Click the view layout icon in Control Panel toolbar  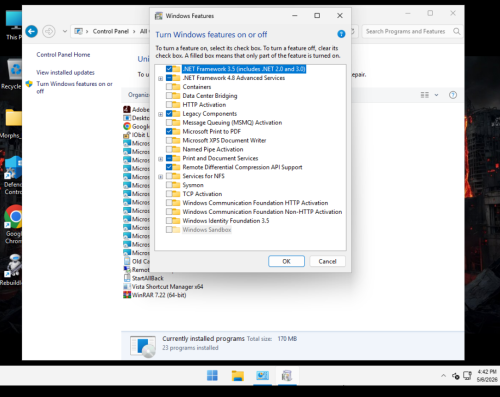pyautogui.click(x=424, y=95)
